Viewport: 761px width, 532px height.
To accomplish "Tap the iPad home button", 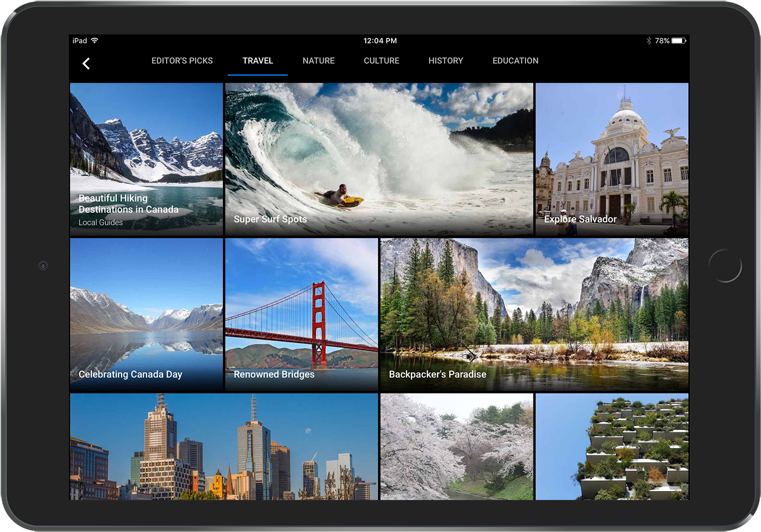I will click(725, 266).
